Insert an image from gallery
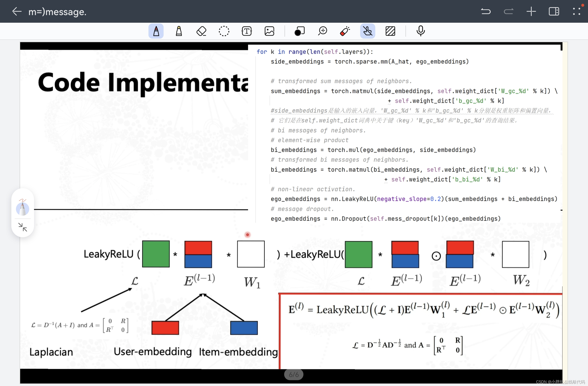 269,31
